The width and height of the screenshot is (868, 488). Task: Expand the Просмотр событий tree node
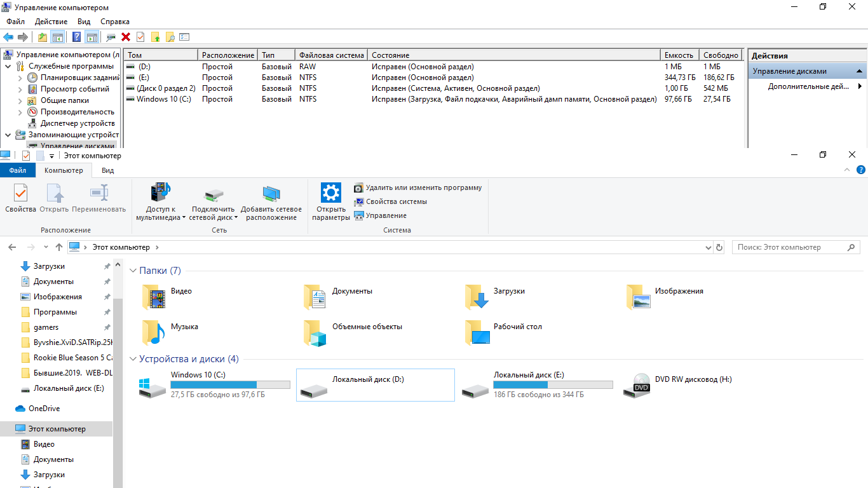[x=20, y=89]
